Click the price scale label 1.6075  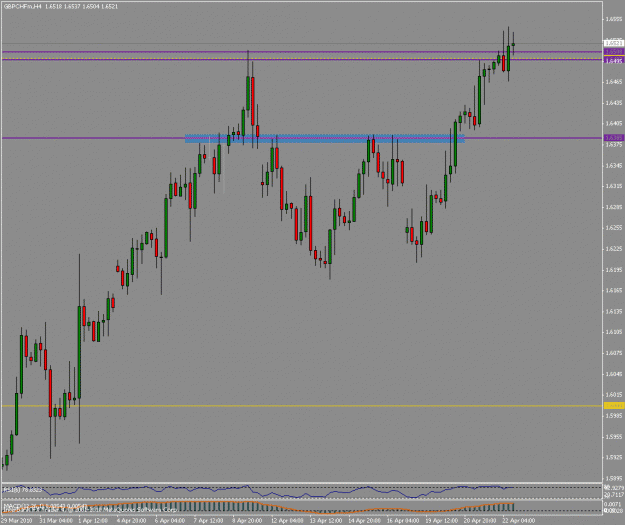[x=614, y=353]
